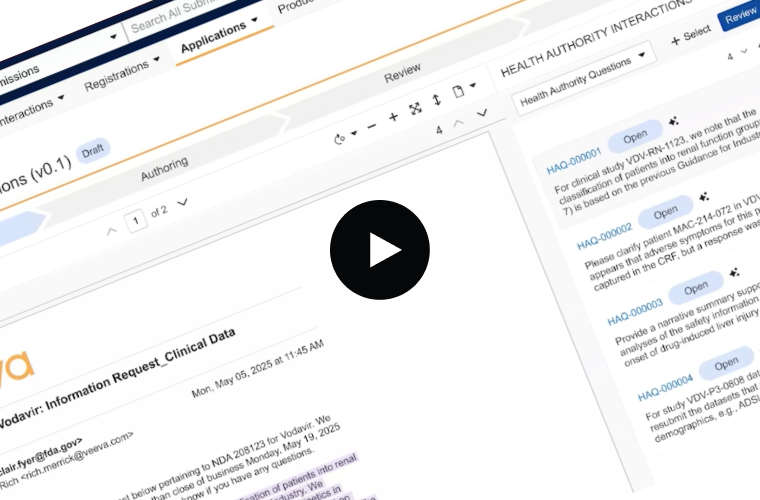Click the zoom in plus icon

click(393, 117)
